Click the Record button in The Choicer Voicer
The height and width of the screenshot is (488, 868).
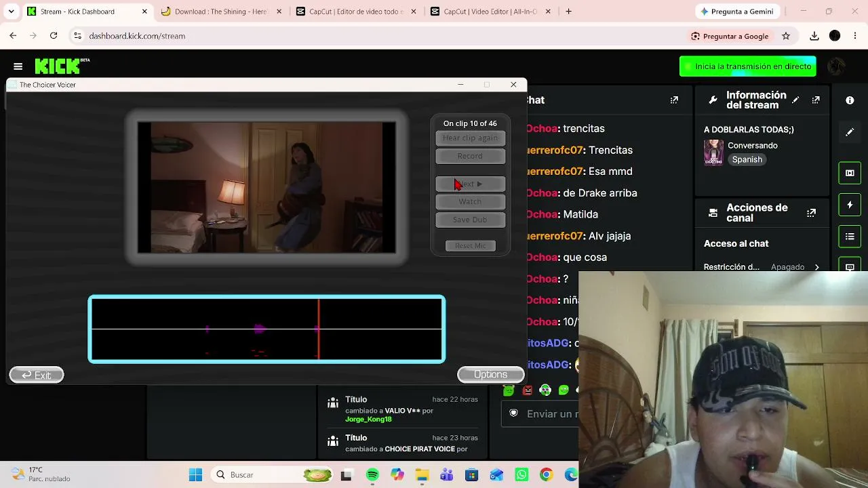point(470,157)
